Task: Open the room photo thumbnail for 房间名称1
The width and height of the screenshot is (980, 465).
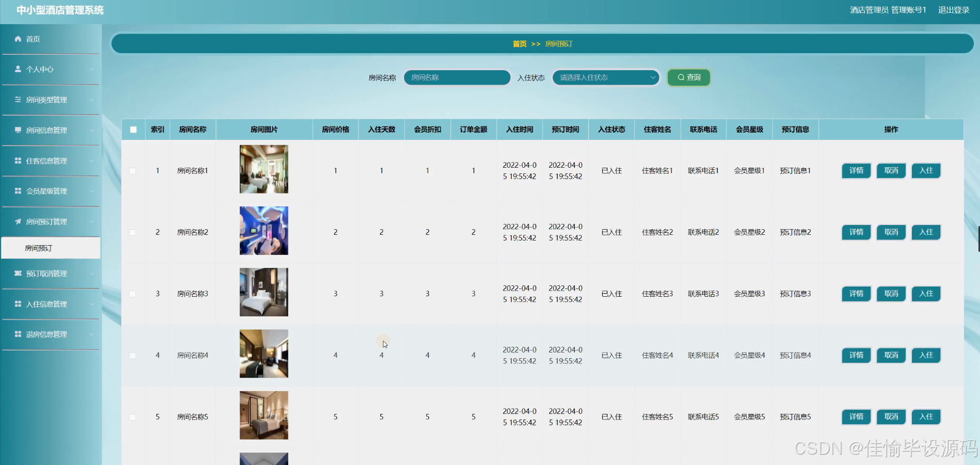Action: (264, 169)
